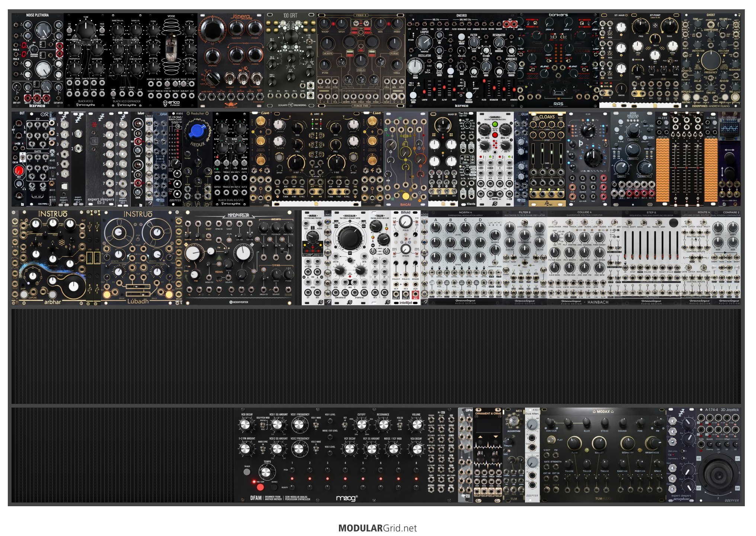Select the Bagài module
This screenshot has height=536, width=756.
tap(406, 159)
